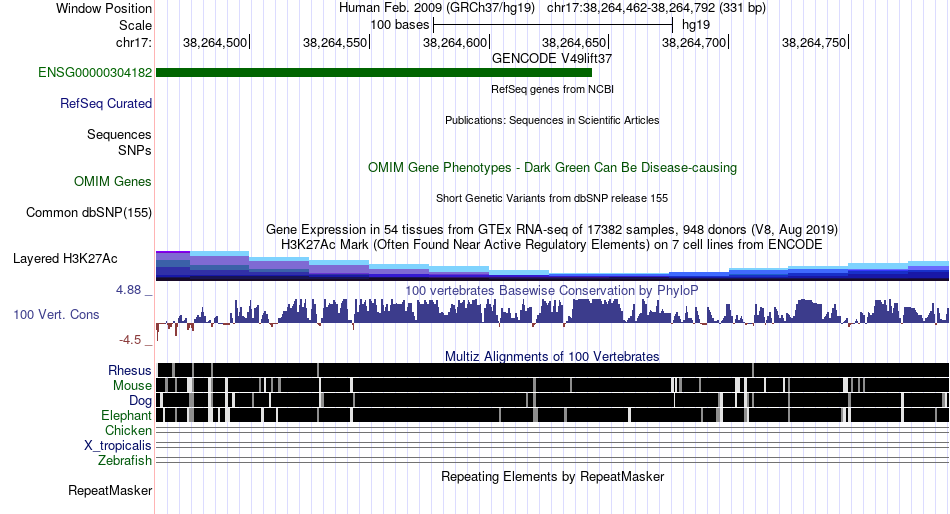
Task: Select the Rhesus alignment label
Action: click(130, 370)
